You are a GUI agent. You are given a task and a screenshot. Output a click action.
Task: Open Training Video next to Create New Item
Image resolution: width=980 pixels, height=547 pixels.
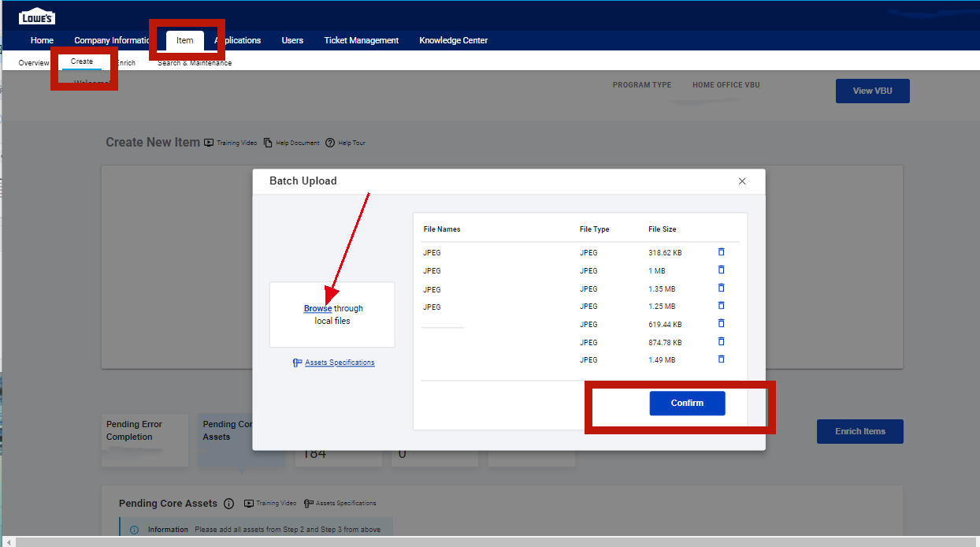point(231,143)
